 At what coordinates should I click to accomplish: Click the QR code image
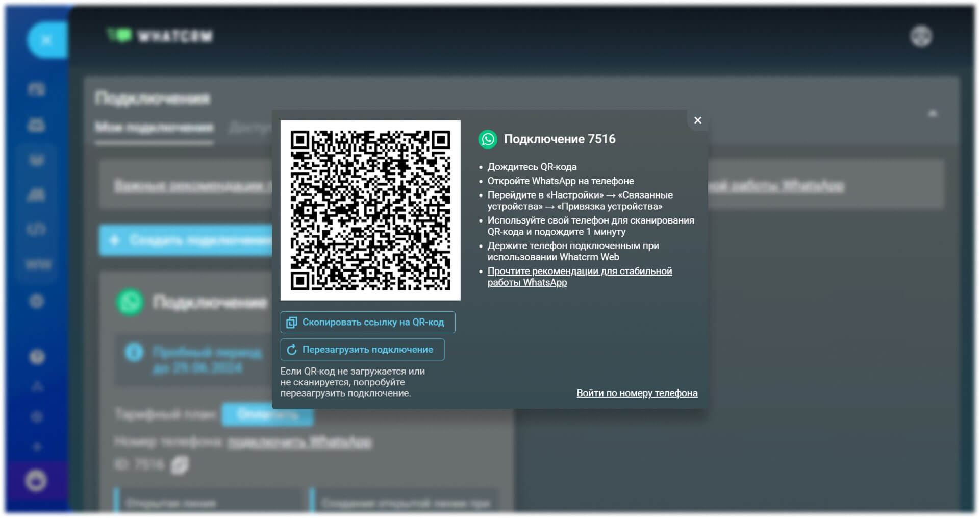pyautogui.click(x=370, y=210)
